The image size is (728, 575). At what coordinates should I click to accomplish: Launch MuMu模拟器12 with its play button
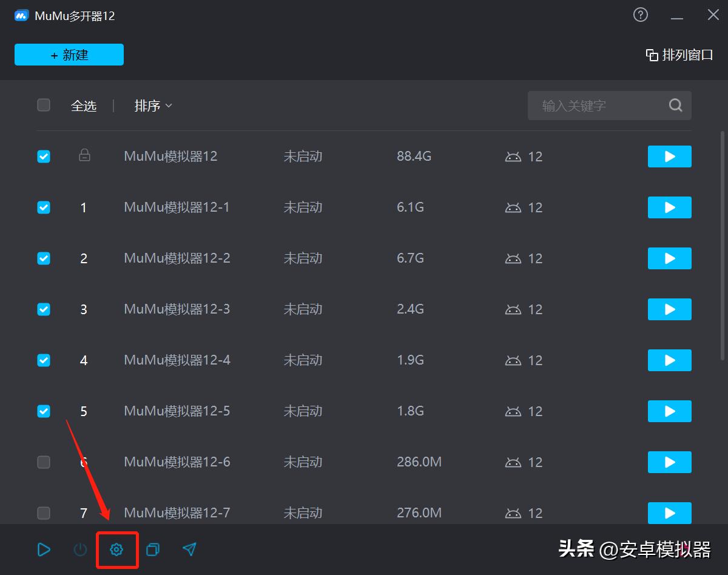[x=669, y=156]
